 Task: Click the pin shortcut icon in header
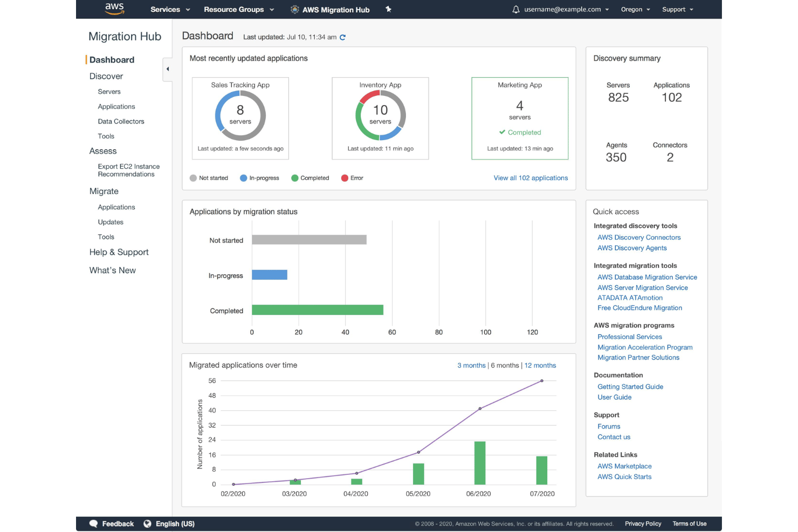tap(388, 9)
